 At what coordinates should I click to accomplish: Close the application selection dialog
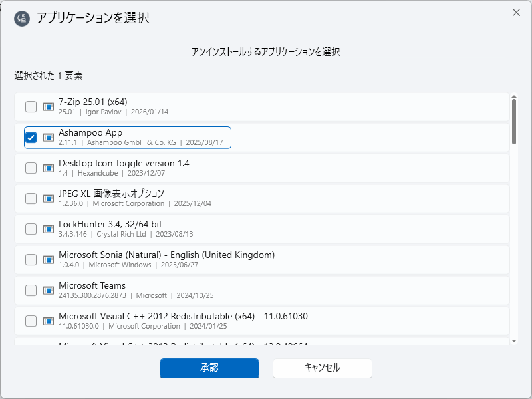[x=516, y=13]
